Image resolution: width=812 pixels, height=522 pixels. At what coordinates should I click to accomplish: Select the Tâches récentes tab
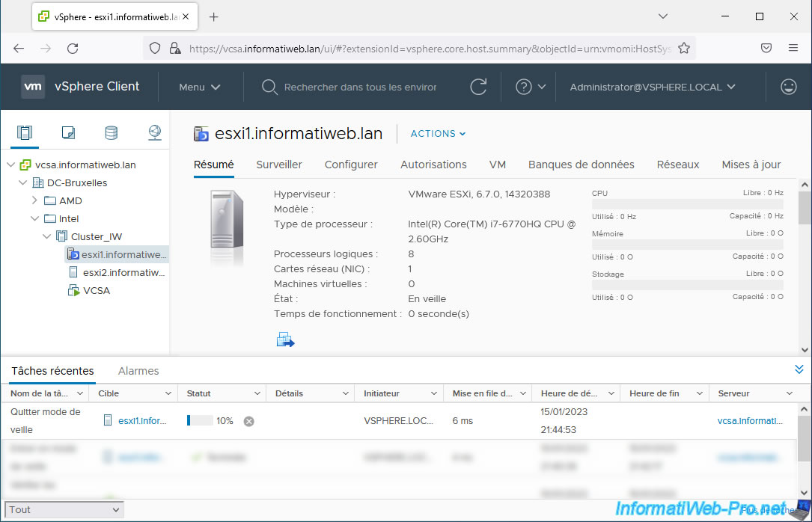point(53,371)
